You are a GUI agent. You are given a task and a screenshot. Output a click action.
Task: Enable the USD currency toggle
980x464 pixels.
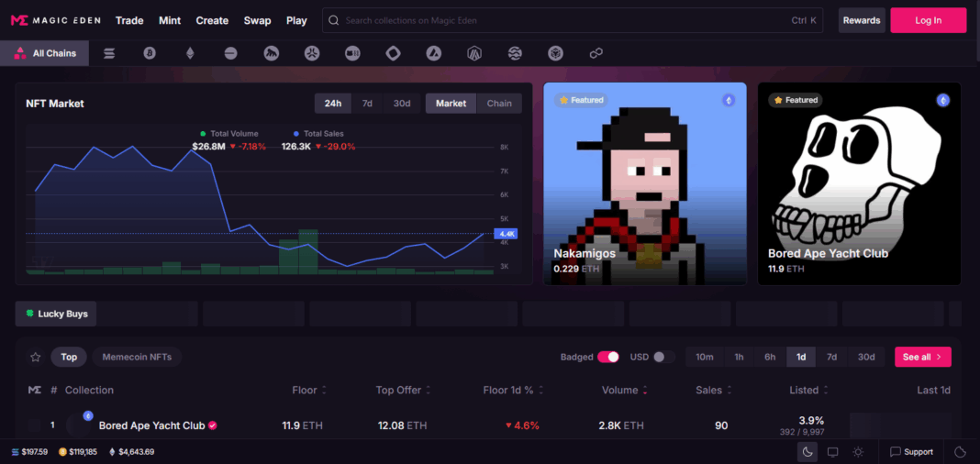(663, 357)
